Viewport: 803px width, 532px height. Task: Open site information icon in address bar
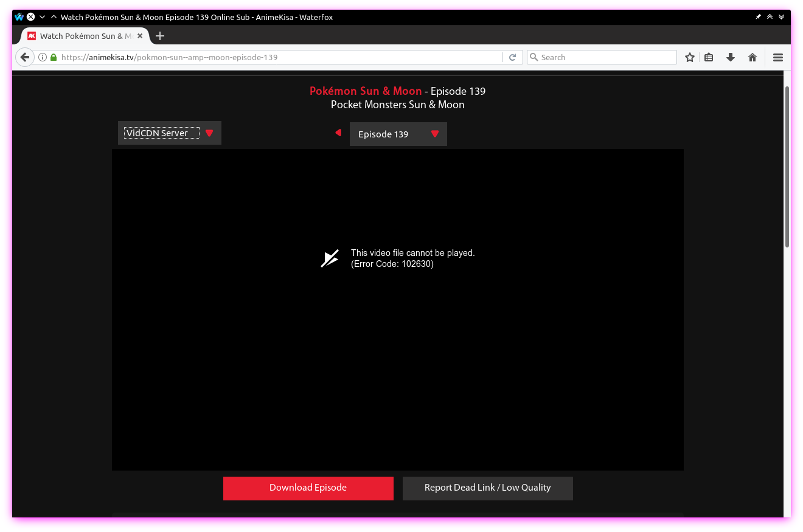(x=43, y=57)
